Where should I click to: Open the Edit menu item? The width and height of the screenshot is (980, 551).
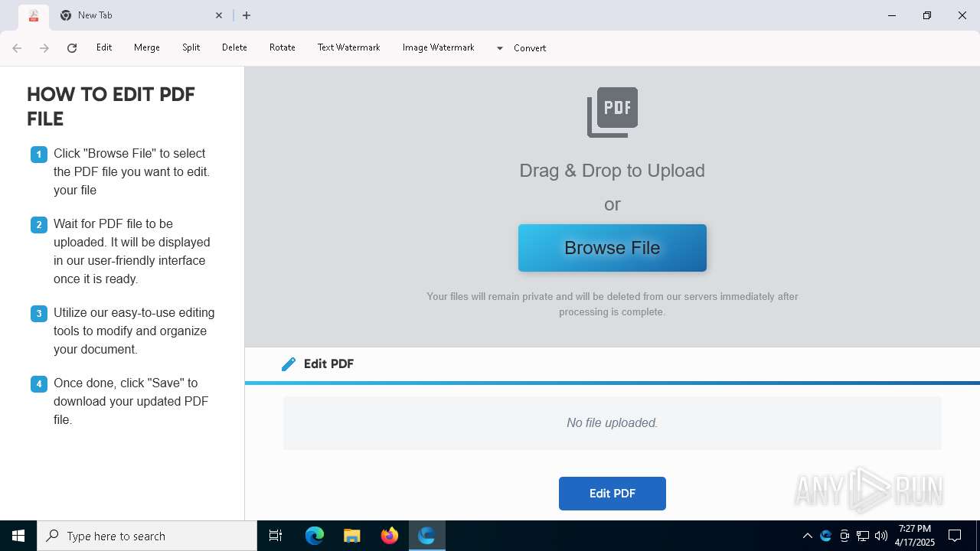click(x=104, y=47)
